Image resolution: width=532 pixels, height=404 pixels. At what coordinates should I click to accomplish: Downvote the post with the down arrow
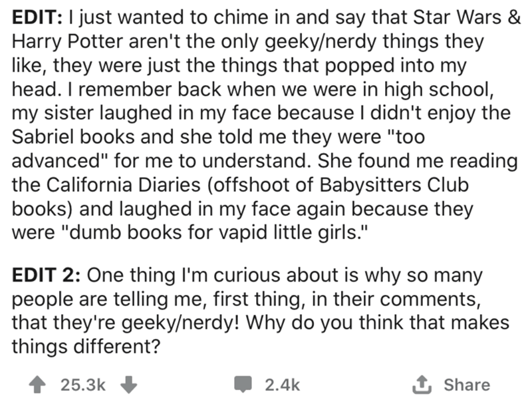[129, 385]
